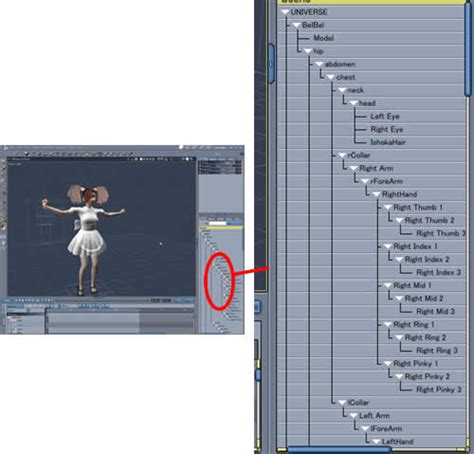Image resolution: width=474 pixels, height=454 pixels.
Task: Select the abdomen label
Action: click(x=340, y=64)
